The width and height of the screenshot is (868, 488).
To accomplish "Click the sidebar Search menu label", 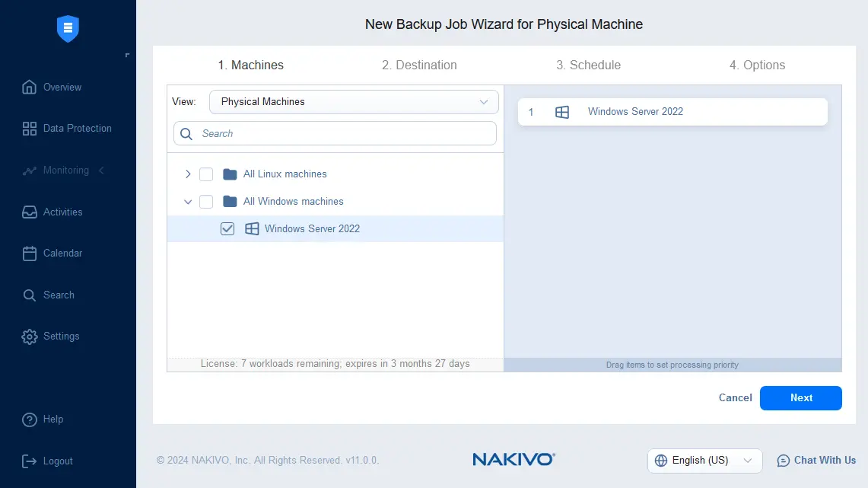I will [x=59, y=295].
